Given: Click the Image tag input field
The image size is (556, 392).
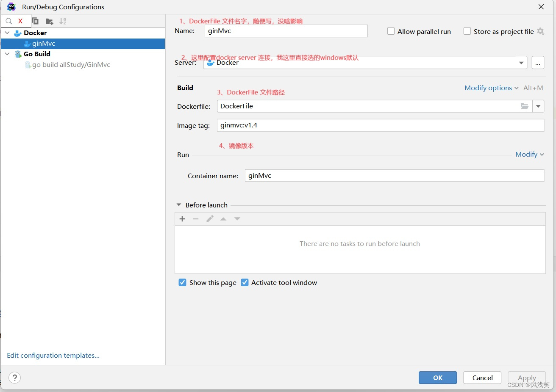Looking at the screenshot, I should click(x=380, y=125).
